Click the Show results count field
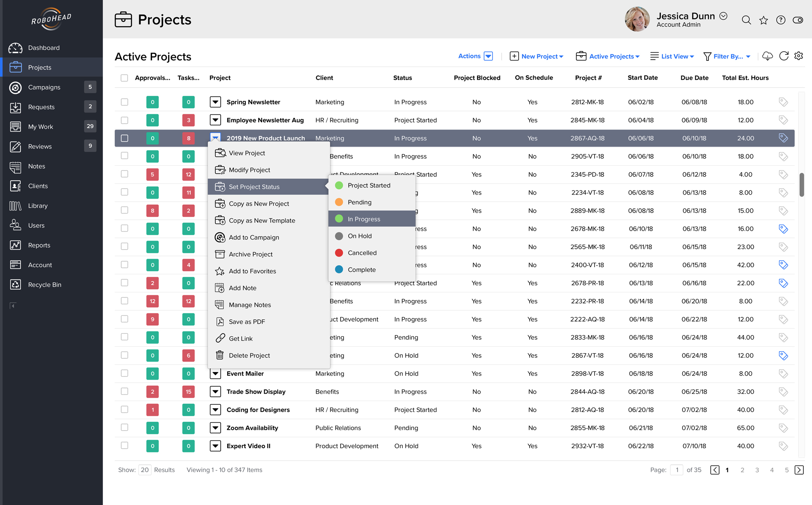 click(x=145, y=470)
